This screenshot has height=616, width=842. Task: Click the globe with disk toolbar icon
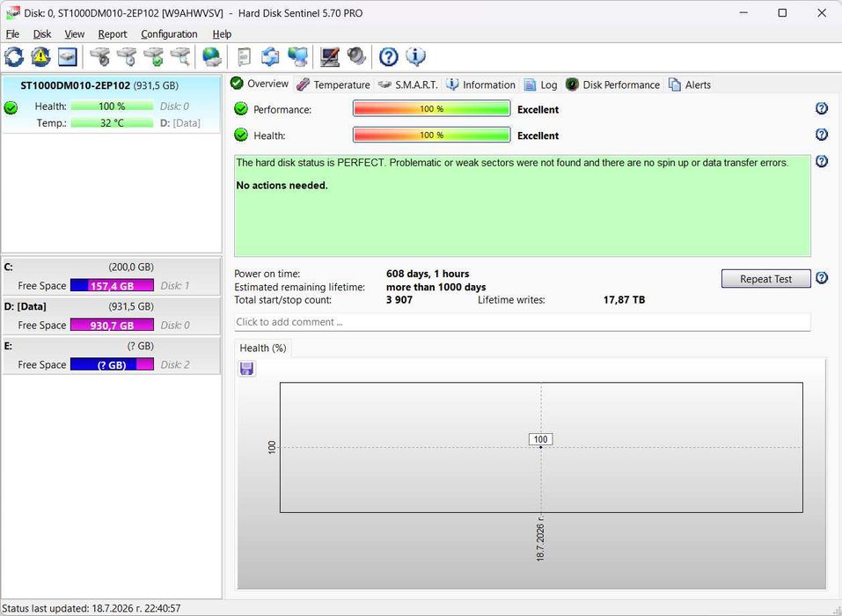coord(211,56)
